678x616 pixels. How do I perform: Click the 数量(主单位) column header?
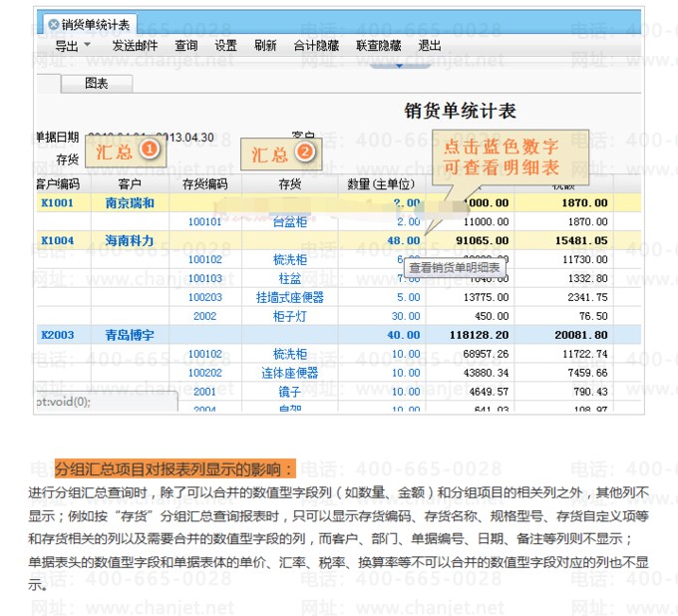380,184
